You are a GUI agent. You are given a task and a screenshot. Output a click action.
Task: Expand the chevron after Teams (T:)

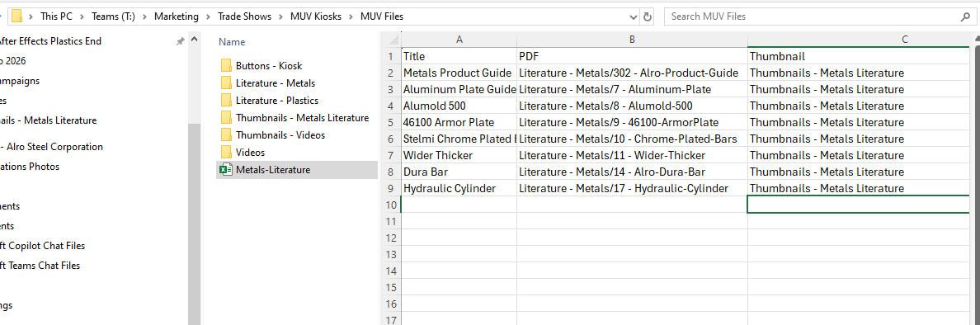coord(145,16)
